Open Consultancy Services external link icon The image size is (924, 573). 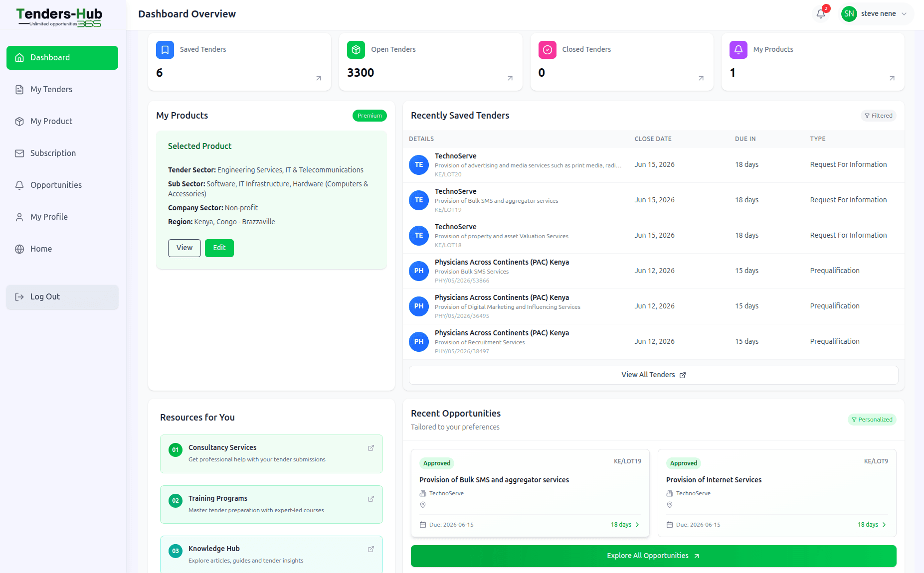[371, 448]
